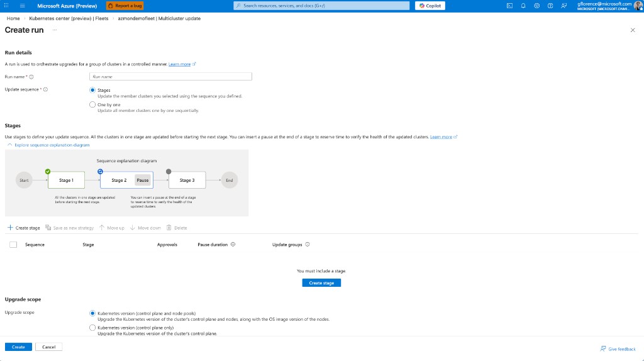
Task: Select the One by one option
Action: coord(92,105)
